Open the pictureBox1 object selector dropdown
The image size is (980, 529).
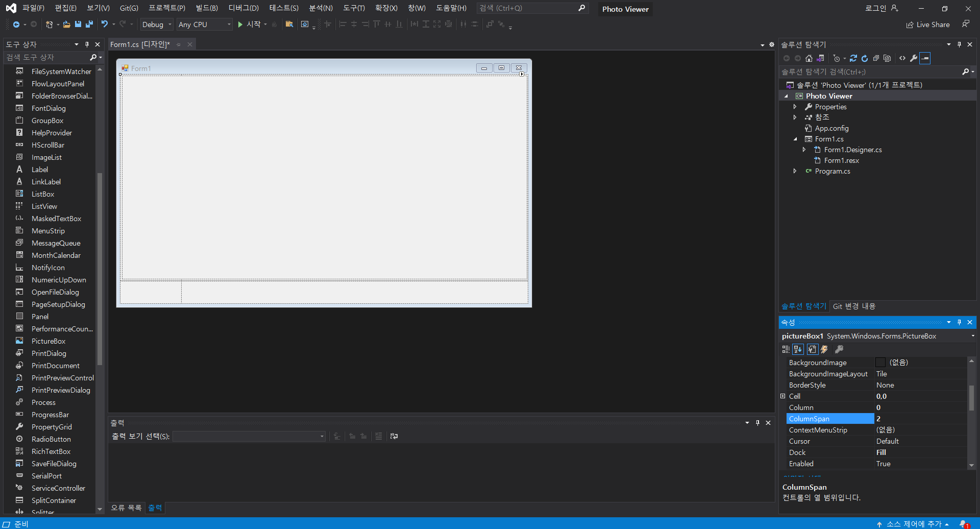pos(972,336)
